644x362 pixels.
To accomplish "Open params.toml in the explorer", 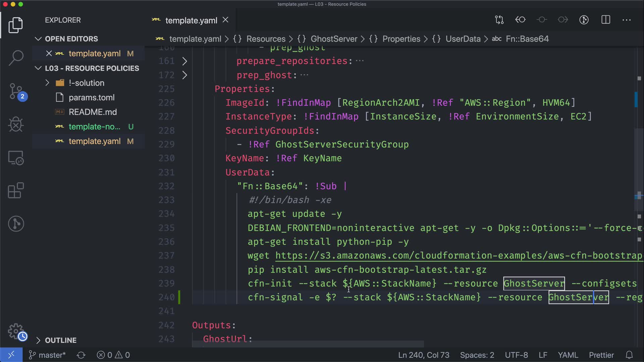I will click(x=91, y=98).
